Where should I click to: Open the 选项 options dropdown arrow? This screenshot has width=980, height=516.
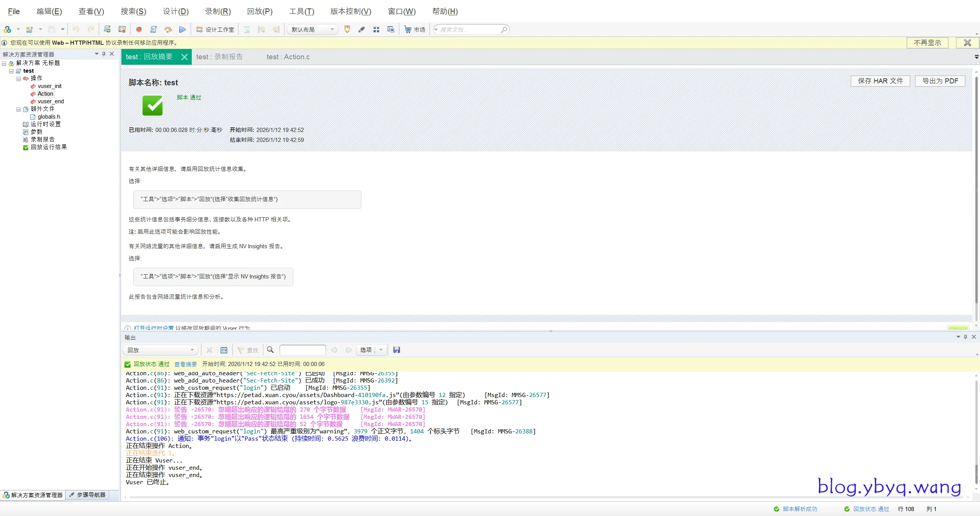point(381,350)
